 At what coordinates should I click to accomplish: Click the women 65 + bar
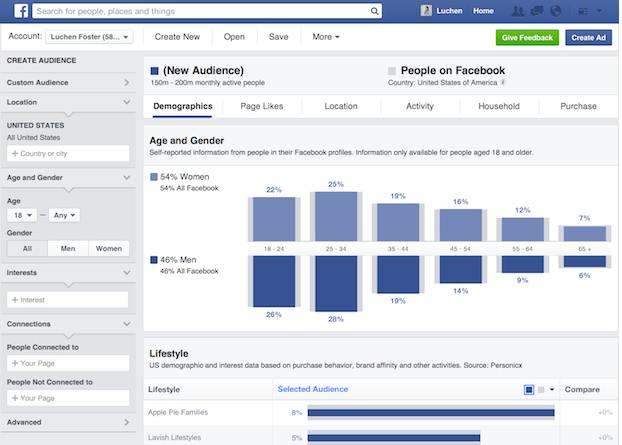click(x=585, y=234)
